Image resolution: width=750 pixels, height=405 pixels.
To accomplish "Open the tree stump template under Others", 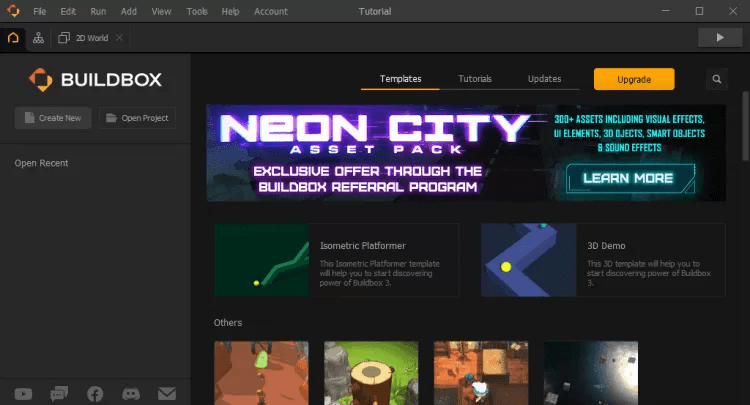I will (x=371, y=373).
